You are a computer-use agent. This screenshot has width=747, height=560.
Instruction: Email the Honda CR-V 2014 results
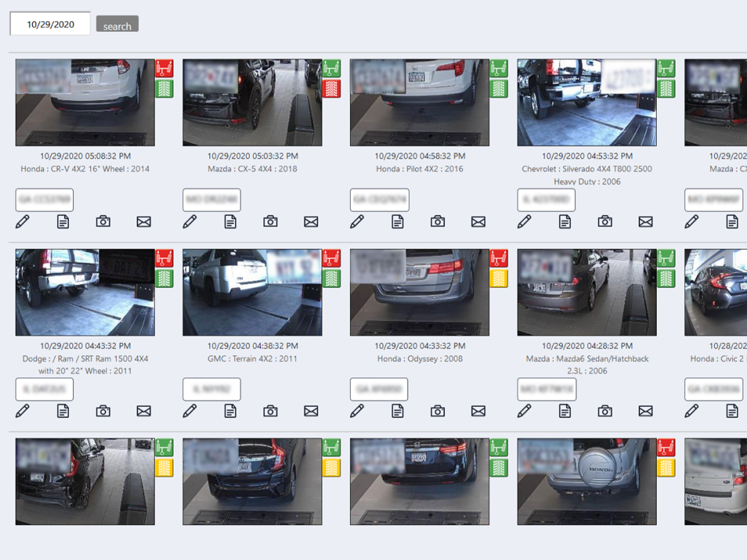tap(144, 222)
